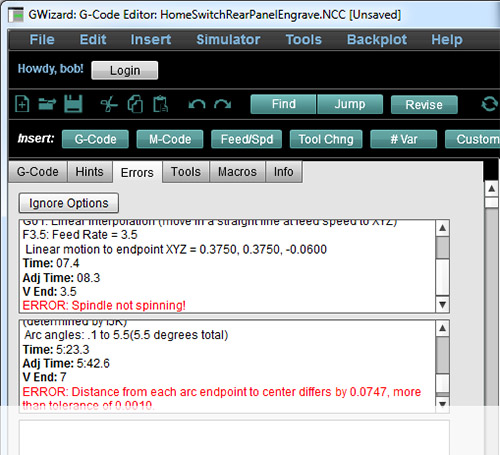Insert an M-Code block
The height and width of the screenshot is (455, 500).
click(170, 139)
